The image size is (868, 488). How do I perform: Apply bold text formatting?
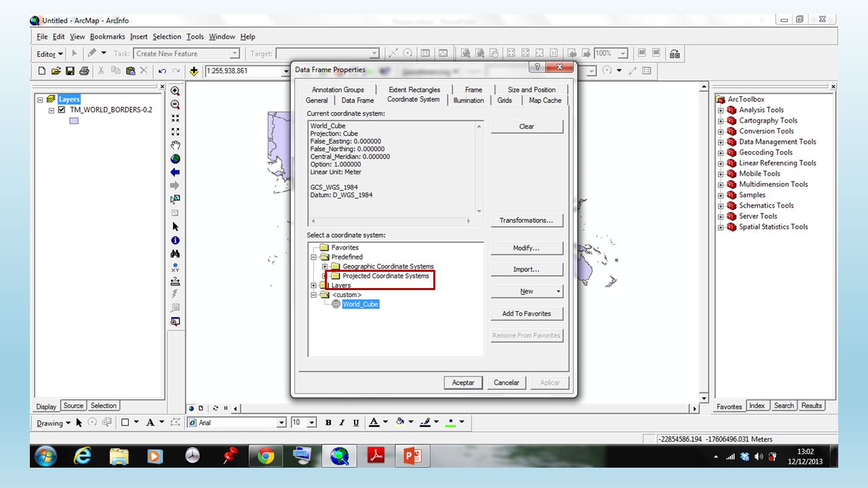(x=328, y=422)
